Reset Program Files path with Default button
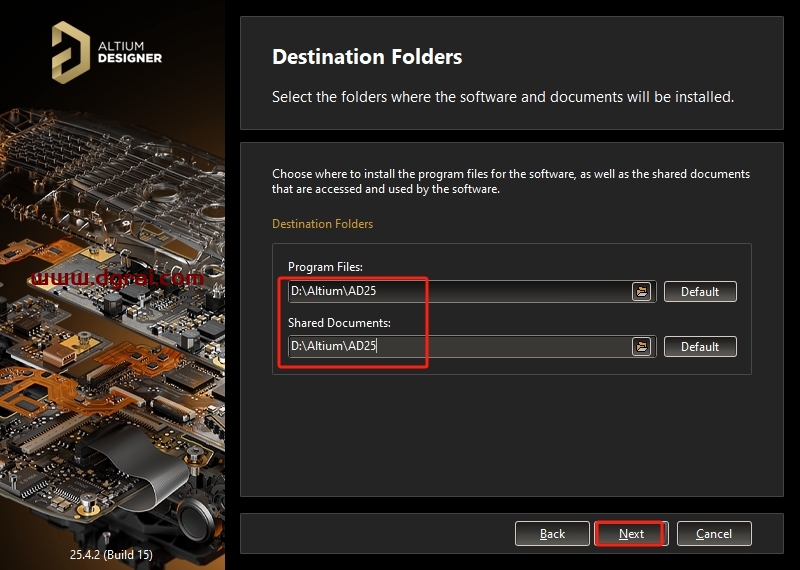This screenshot has height=570, width=800. point(700,291)
